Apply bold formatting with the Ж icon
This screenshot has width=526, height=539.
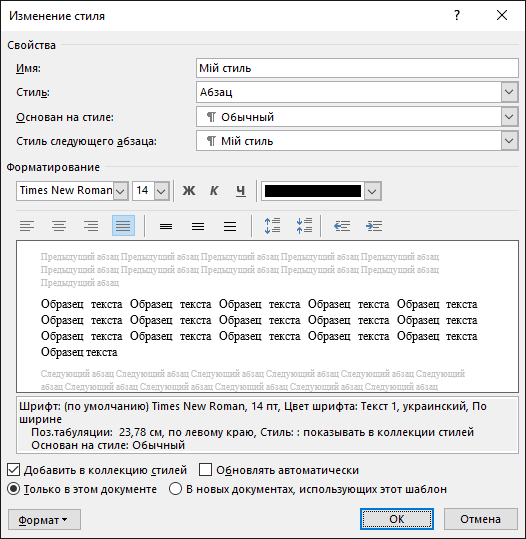[x=189, y=191]
